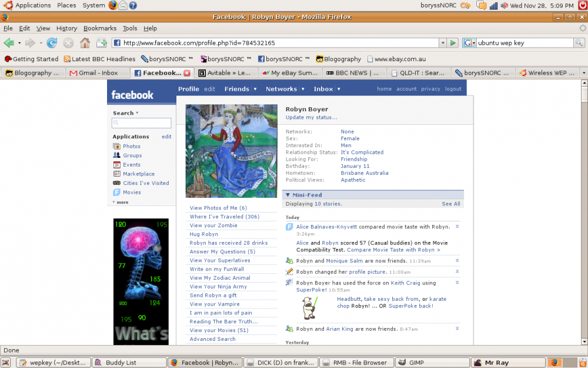This screenshot has width=588, height=368.
Task: Close the Facebook browser tab
Action: click(x=187, y=73)
